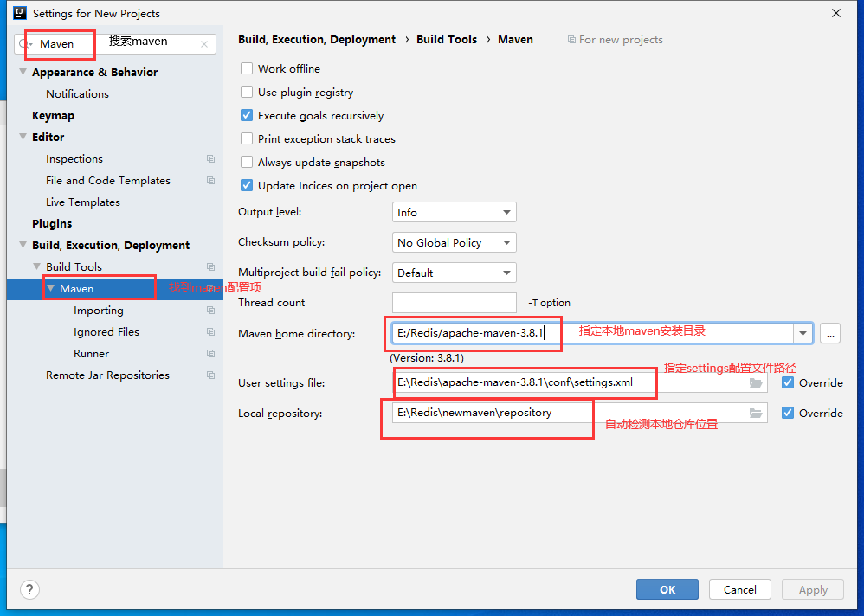Image resolution: width=864 pixels, height=616 pixels.
Task: Click in the Thread count field
Action: click(454, 303)
